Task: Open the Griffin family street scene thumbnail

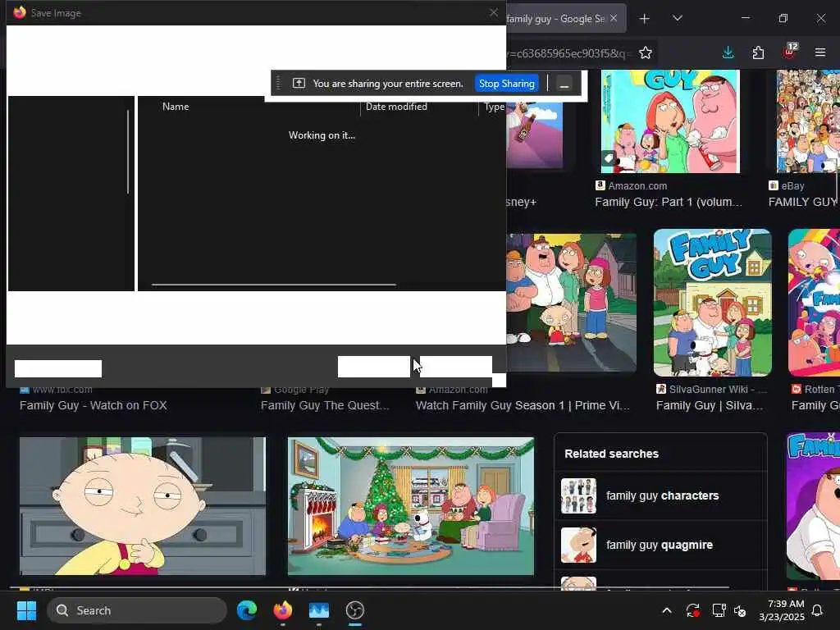Action: point(571,303)
